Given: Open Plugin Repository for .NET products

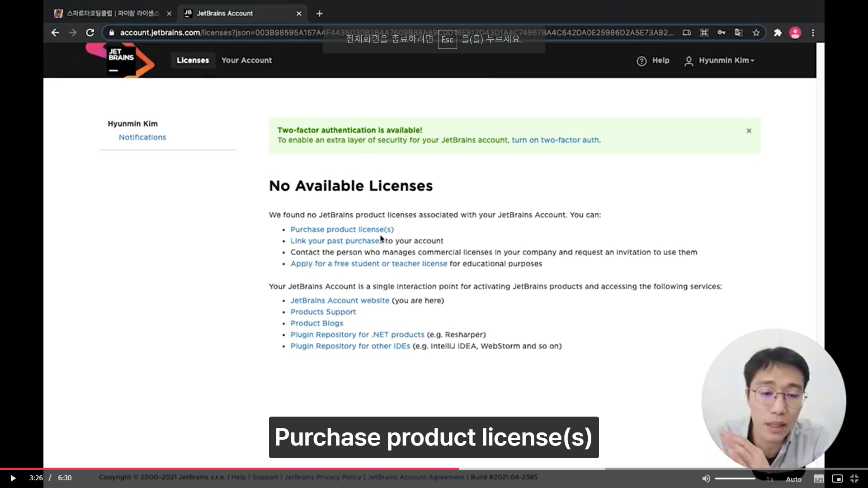Looking at the screenshot, I should pyautogui.click(x=357, y=335).
